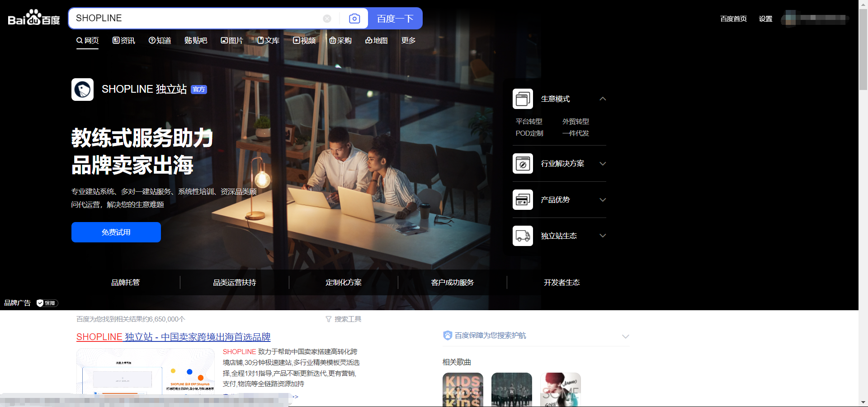
Task: Open SHOPLINE 独立站 search result title
Action: 173,337
